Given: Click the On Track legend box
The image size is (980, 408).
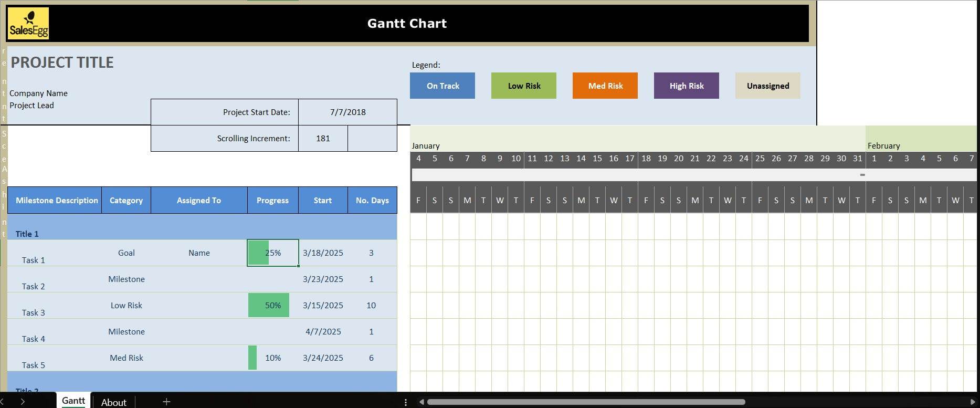Looking at the screenshot, I should tap(442, 86).
